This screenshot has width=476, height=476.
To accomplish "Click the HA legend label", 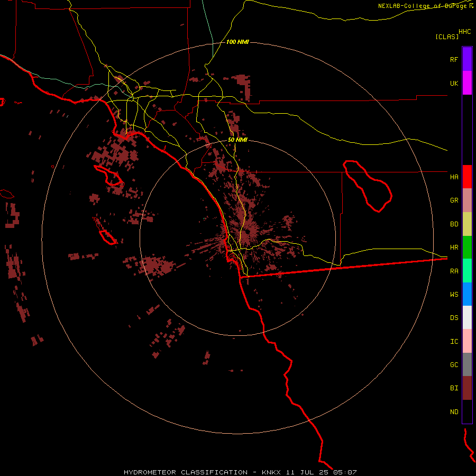I will (454, 177).
